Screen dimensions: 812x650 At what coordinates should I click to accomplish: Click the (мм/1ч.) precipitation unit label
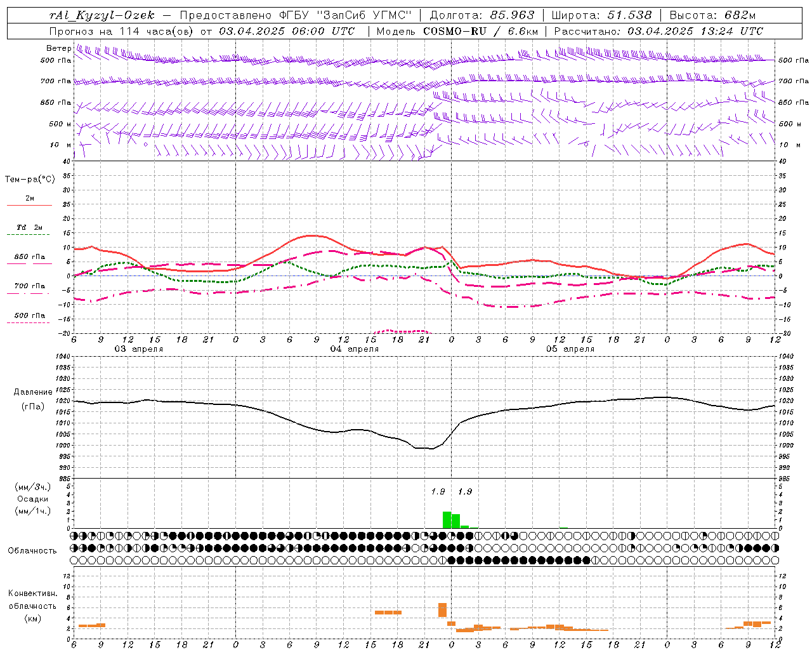point(32,511)
